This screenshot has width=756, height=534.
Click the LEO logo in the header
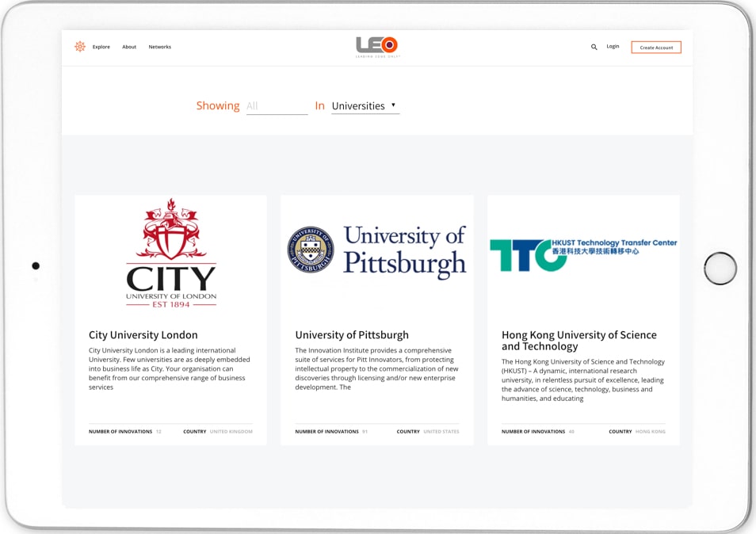pos(377,47)
